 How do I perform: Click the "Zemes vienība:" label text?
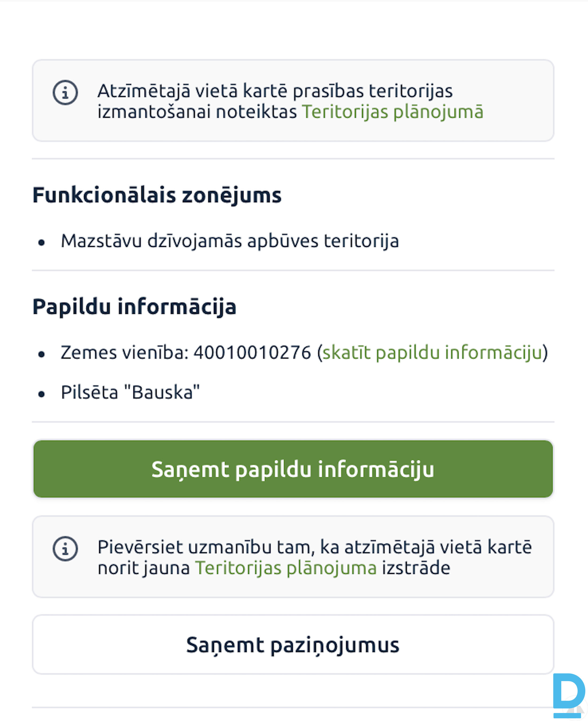(x=125, y=352)
